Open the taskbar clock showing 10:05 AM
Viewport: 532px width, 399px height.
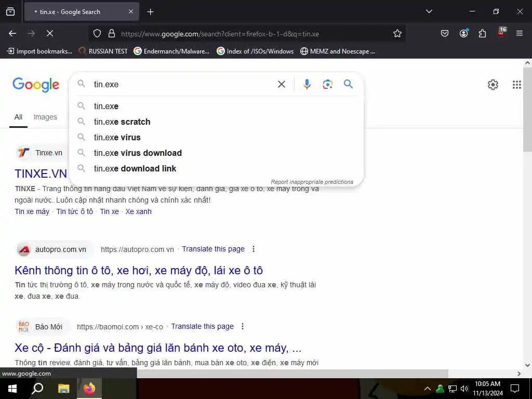click(488, 389)
